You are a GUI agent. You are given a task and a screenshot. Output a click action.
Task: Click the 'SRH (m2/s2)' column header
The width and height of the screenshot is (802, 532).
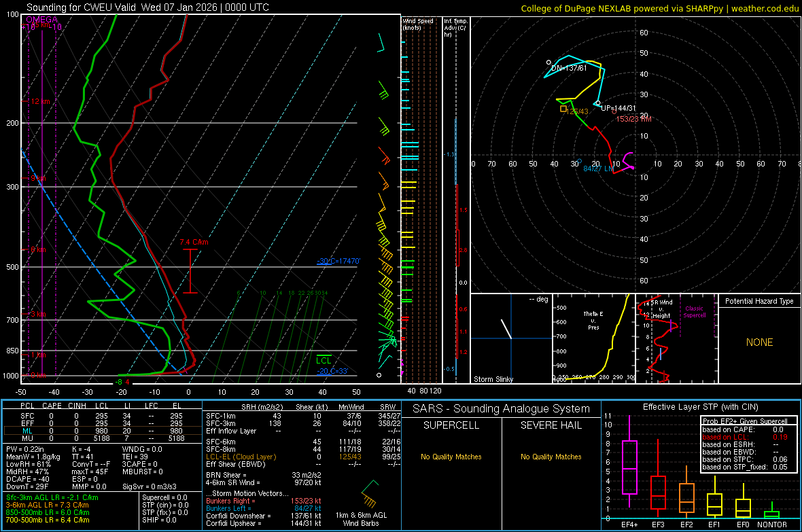(x=262, y=407)
